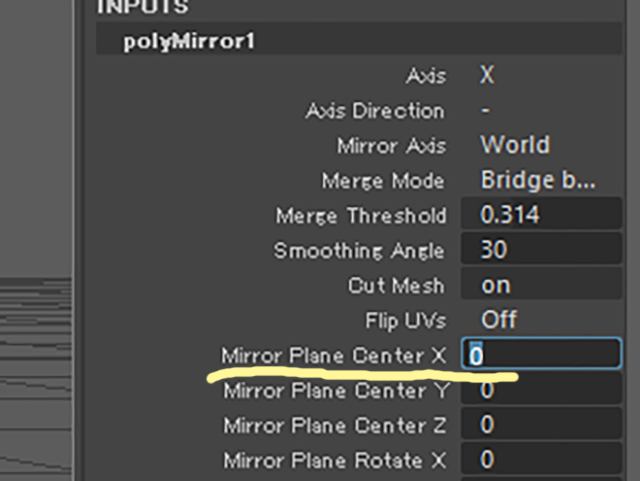Select the Mirror Plane Center X label
This screenshot has width=640, height=481.
click(333, 355)
